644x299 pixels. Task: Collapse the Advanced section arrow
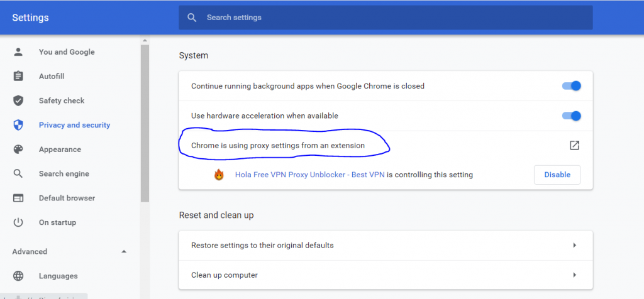[124, 252]
